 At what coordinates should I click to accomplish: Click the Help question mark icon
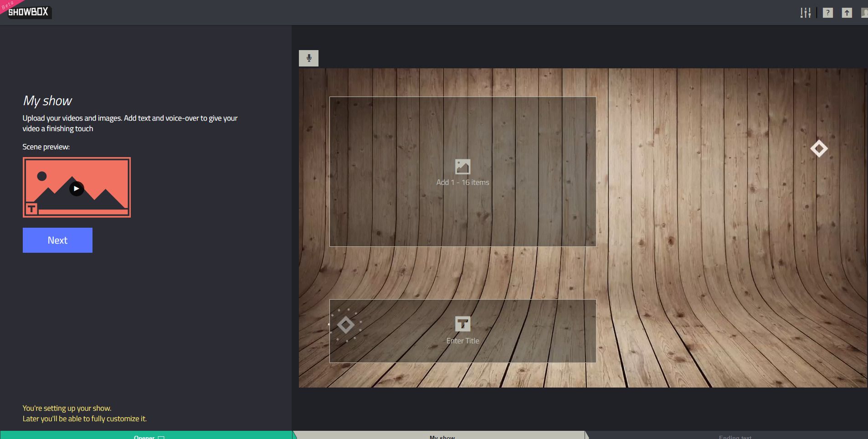(828, 12)
